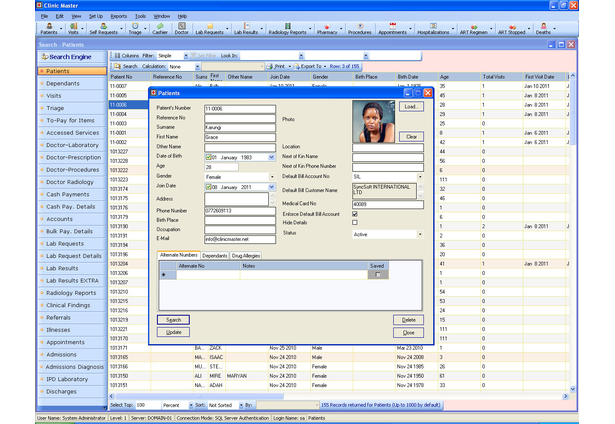
Task: Click the E-Mail input field
Action: tap(240, 239)
